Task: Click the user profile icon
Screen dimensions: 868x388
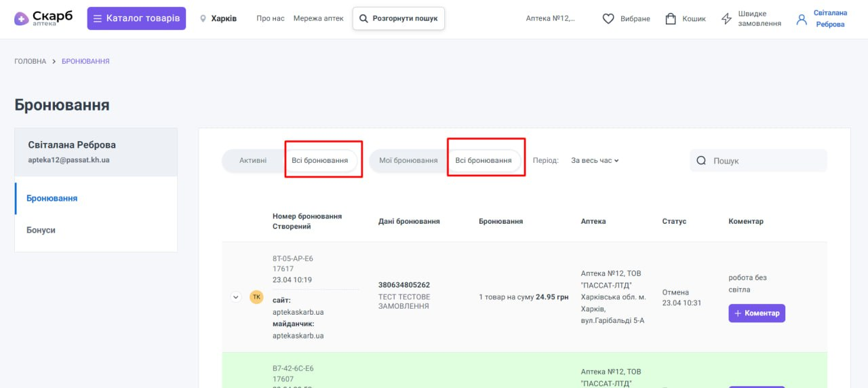Action: (x=802, y=19)
